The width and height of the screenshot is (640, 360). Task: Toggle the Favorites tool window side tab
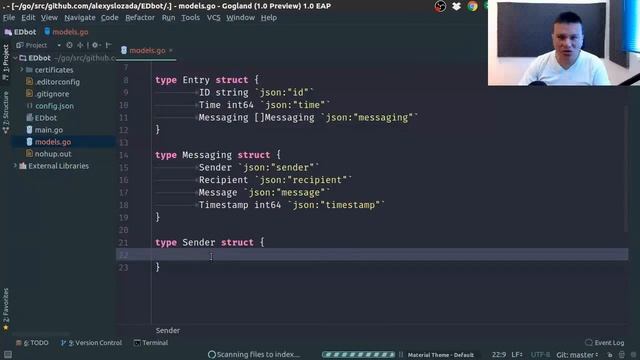[6, 309]
